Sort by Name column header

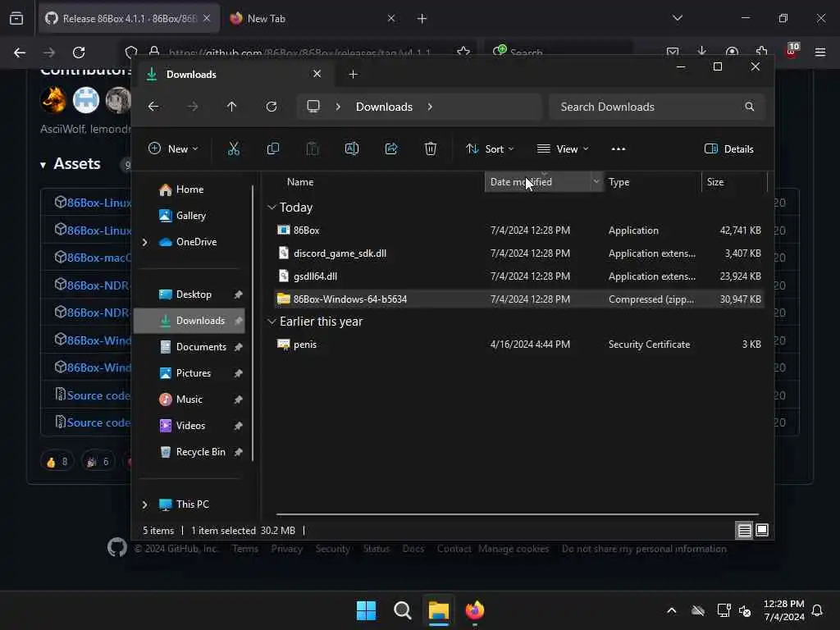[300, 182]
